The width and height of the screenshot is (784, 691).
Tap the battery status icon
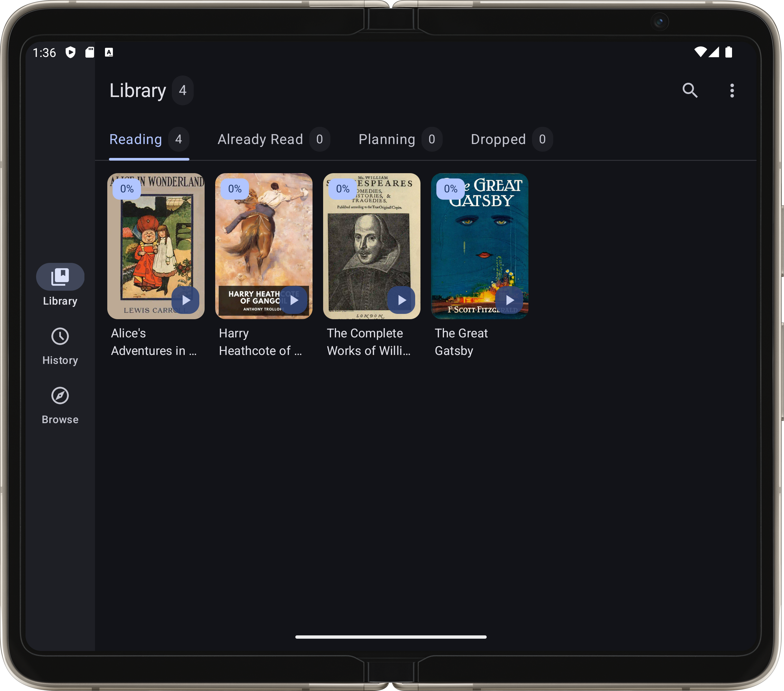[729, 52]
